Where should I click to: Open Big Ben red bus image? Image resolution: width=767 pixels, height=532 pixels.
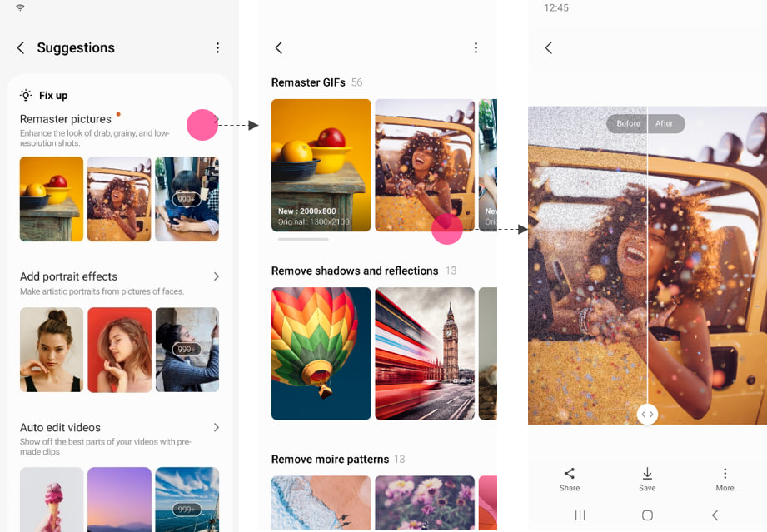(x=425, y=354)
